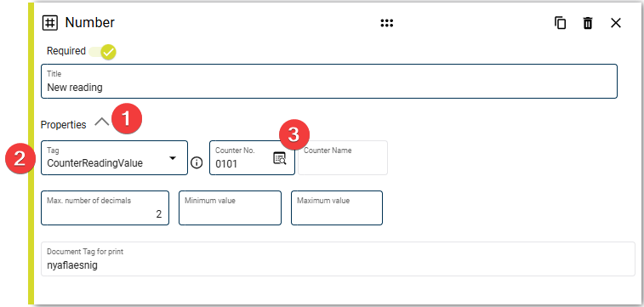The height and width of the screenshot is (307, 644).
Task: Grab the six-dot drag handle icon
Action: (386, 23)
